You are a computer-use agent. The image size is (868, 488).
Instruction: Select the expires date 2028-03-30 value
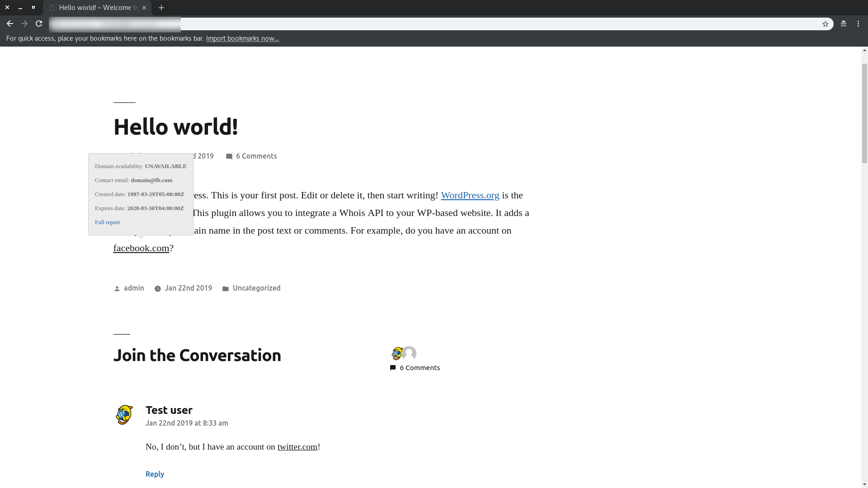point(156,208)
